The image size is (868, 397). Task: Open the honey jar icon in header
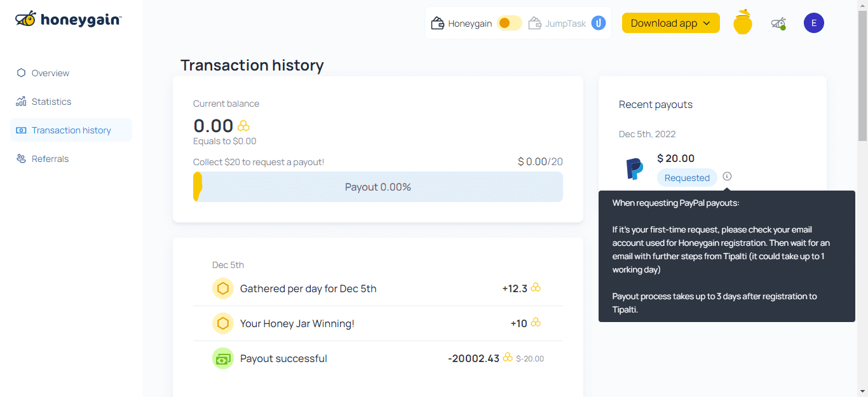[x=742, y=23]
